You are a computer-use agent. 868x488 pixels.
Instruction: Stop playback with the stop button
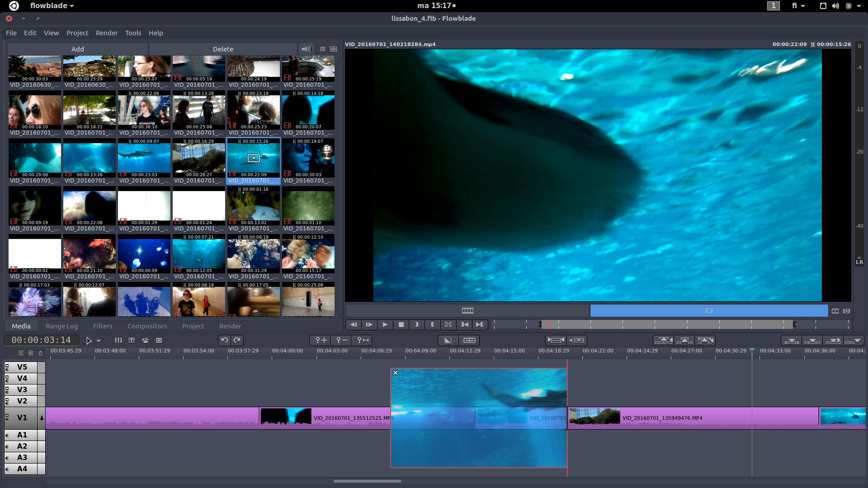tap(401, 324)
